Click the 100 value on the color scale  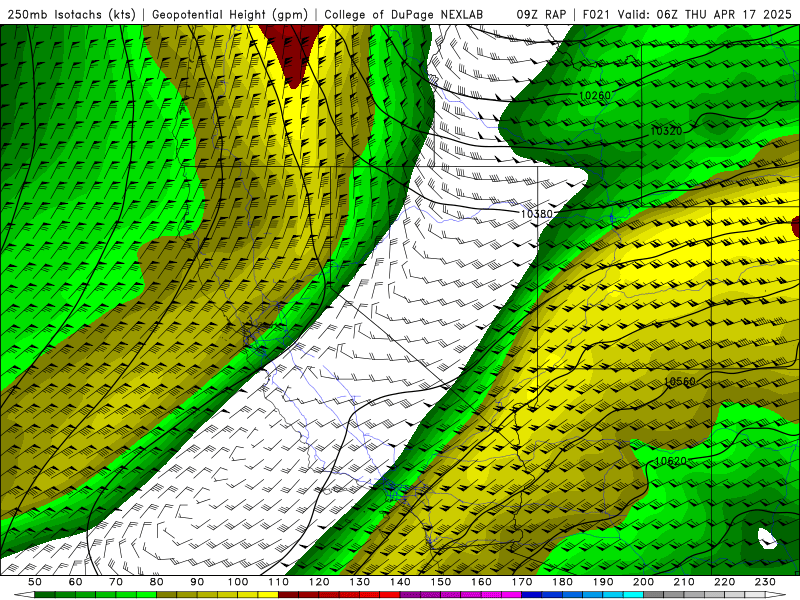(238, 582)
